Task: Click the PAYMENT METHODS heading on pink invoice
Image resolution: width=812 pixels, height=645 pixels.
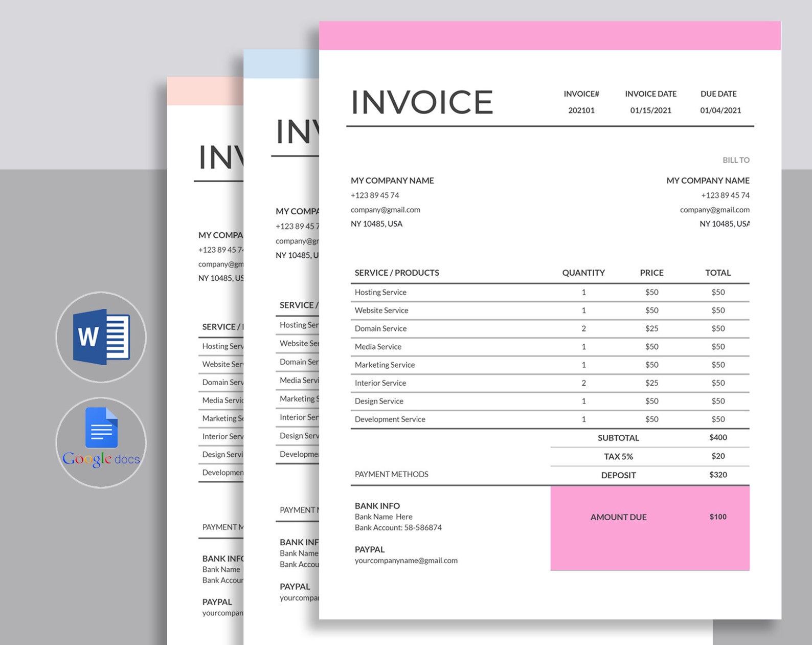Action: click(x=392, y=474)
